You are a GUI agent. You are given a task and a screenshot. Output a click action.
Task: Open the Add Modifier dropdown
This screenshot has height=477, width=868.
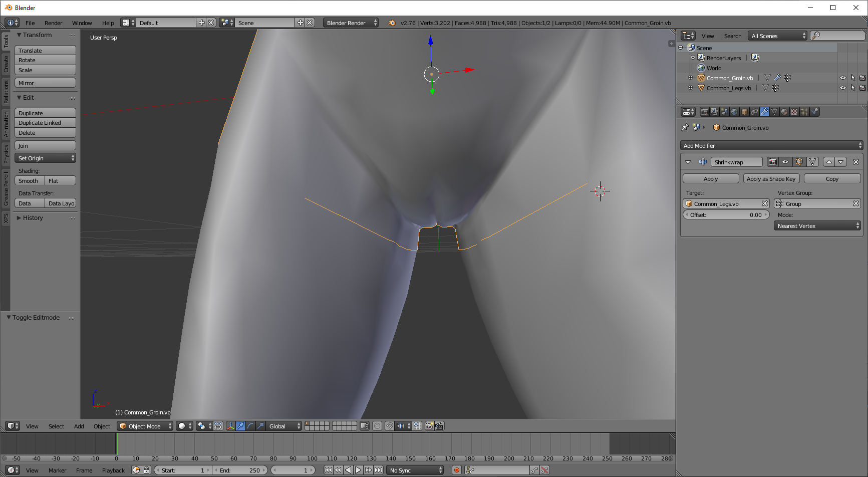[771, 145]
